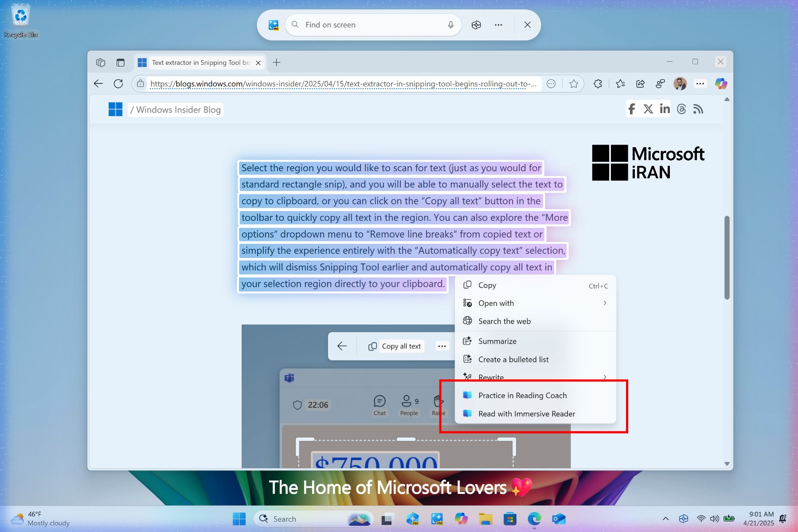This screenshot has height=532, width=798.
Task: Close the Click to Do overlay bar
Action: [x=528, y=25]
